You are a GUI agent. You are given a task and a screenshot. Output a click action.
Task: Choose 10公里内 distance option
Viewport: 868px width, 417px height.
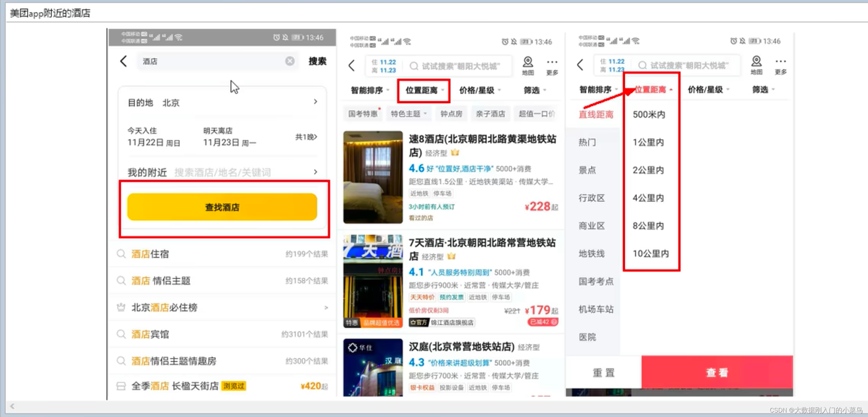click(650, 253)
